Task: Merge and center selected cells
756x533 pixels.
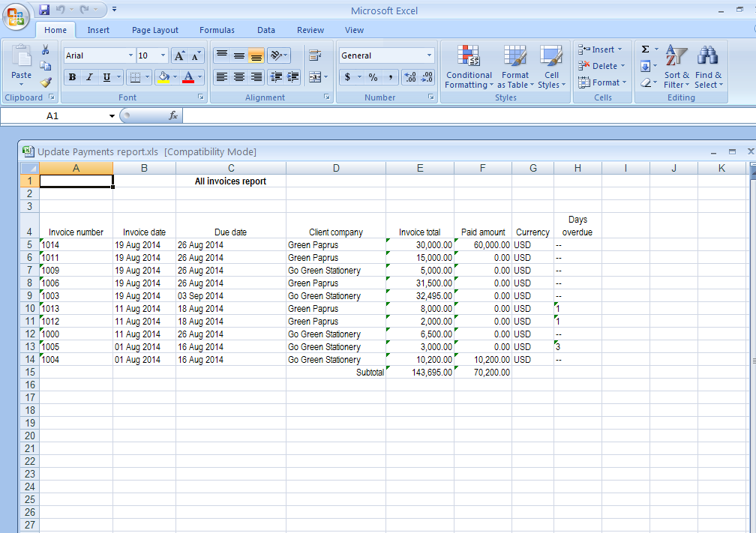Action: coord(315,77)
